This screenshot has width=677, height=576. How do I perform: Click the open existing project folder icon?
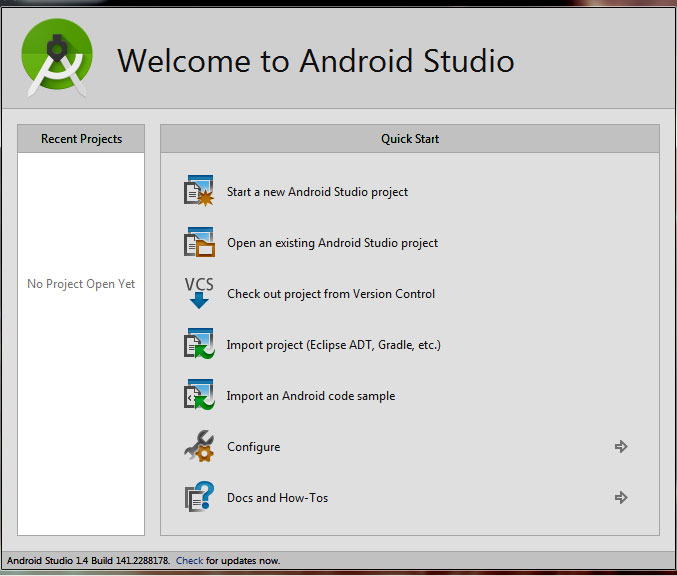[199, 242]
